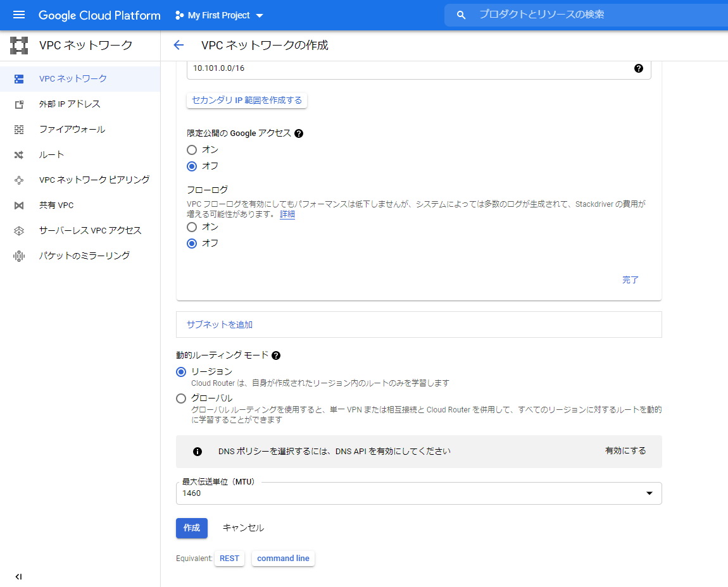This screenshot has width=728, height=587.
Task: Click サブネットを追加
Action: pyautogui.click(x=220, y=324)
